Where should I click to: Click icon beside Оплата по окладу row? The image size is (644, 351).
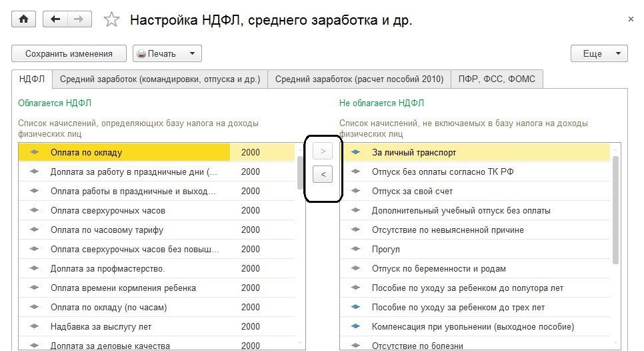[35, 152]
